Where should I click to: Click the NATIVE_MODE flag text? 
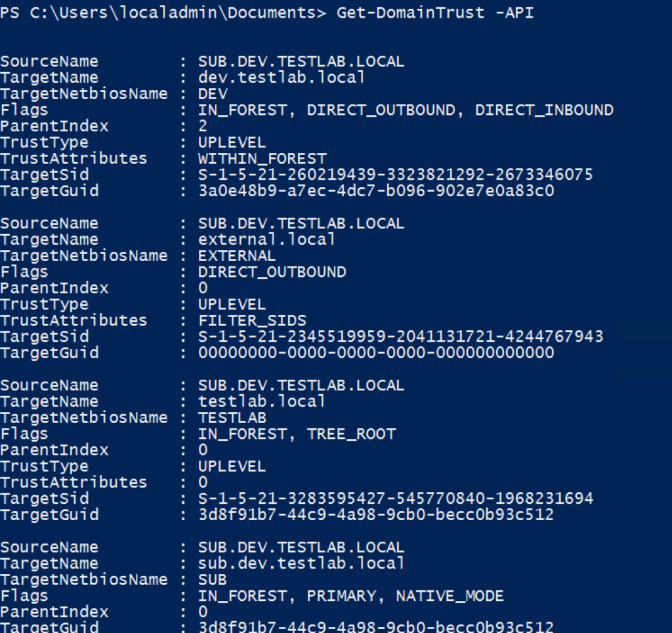coord(450,596)
